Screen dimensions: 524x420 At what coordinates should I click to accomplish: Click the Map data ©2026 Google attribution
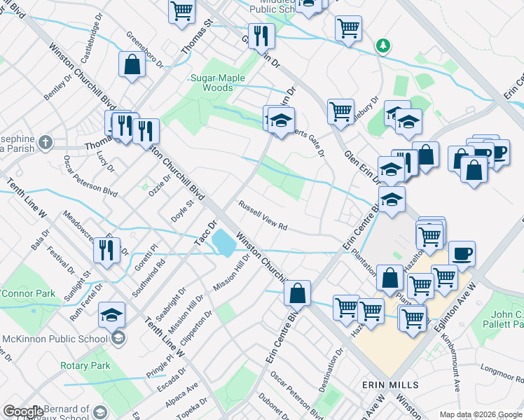tap(481, 415)
